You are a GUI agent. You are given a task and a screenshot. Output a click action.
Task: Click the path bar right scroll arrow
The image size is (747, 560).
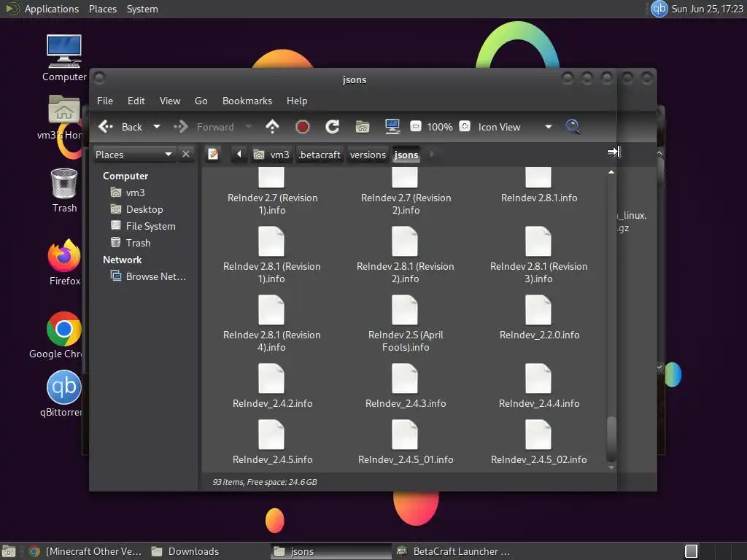432,155
